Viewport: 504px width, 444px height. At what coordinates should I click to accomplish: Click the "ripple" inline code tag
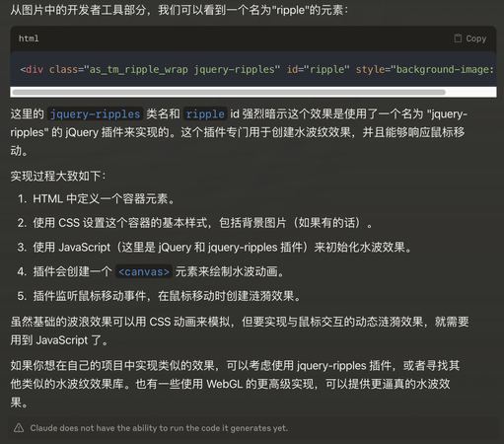205,114
